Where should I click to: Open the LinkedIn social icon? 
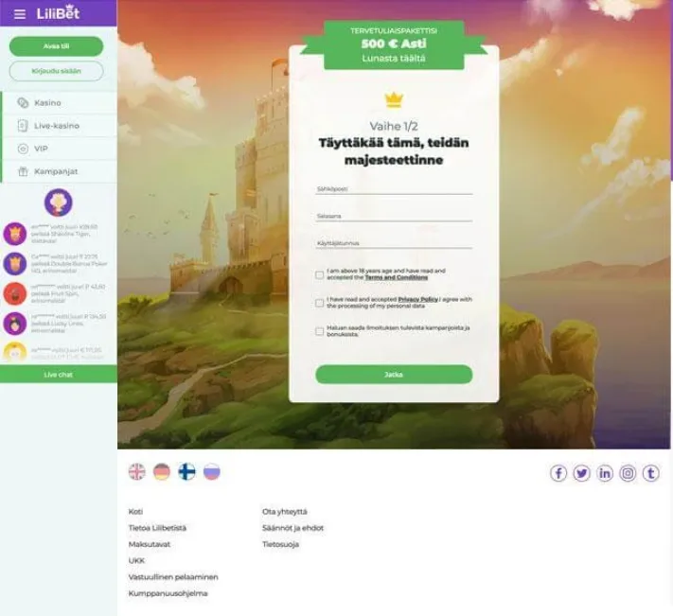605,473
